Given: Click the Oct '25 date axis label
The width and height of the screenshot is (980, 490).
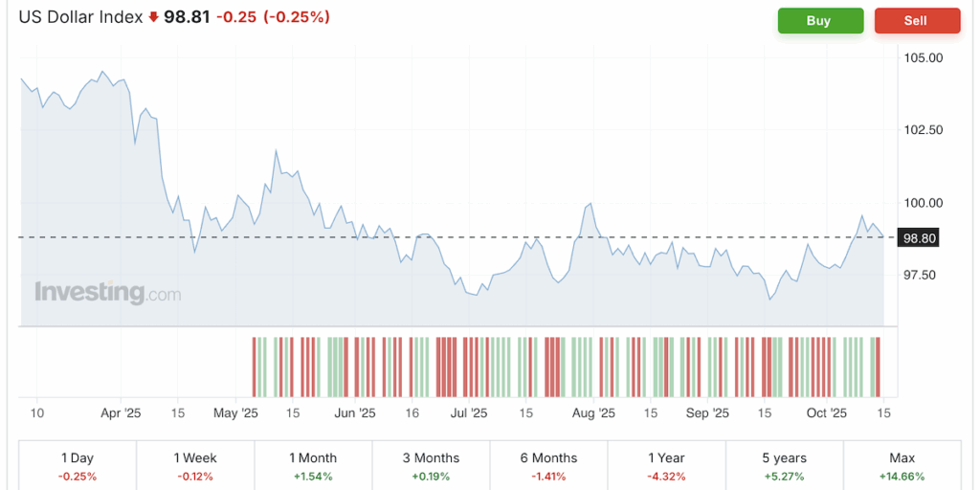Looking at the screenshot, I should click(x=827, y=413).
